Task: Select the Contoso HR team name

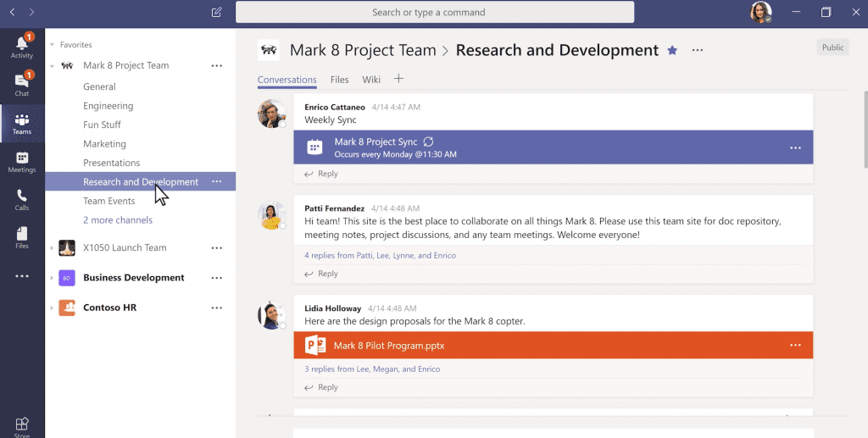Action: pyautogui.click(x=109, y=308)
